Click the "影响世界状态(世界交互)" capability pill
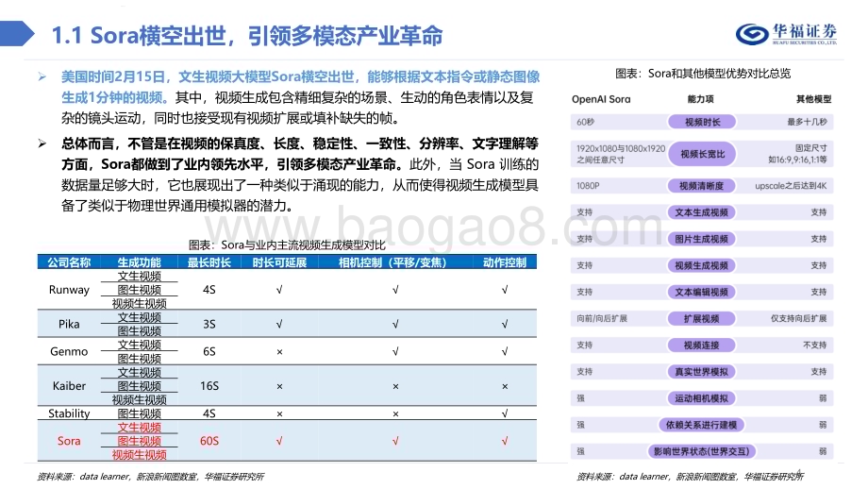Viewport: 868px width, 489px height. pyautogui.click(x=702, y=452)
